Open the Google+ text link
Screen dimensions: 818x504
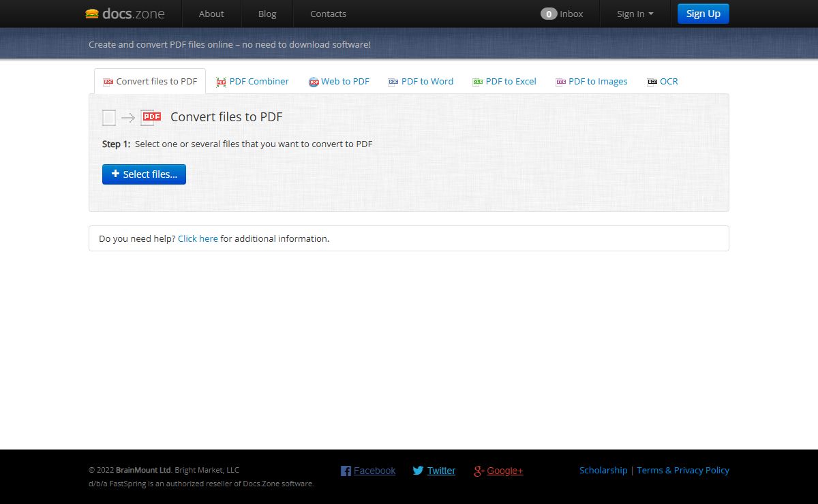coord(505,471)
